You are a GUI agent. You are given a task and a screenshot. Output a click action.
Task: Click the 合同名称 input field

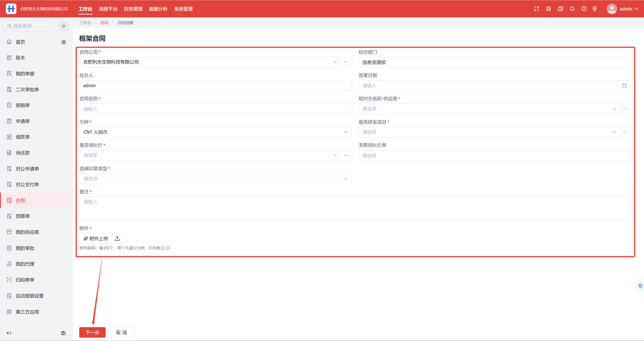[215, 109]
